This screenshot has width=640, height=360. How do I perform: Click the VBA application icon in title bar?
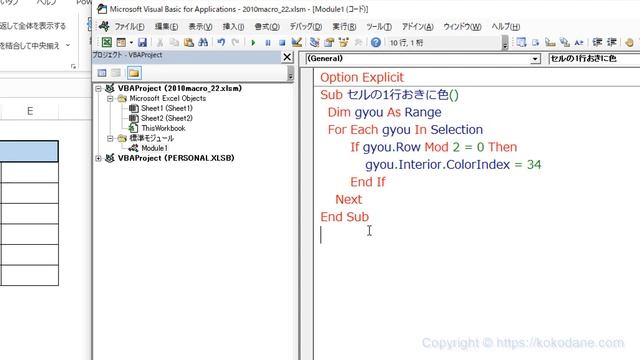click(102, 9)
